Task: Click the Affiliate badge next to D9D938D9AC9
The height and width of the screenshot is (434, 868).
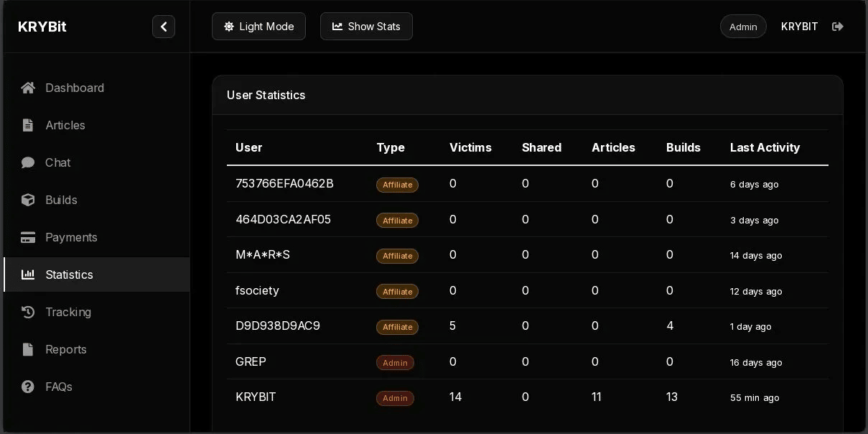Action: 397,327
